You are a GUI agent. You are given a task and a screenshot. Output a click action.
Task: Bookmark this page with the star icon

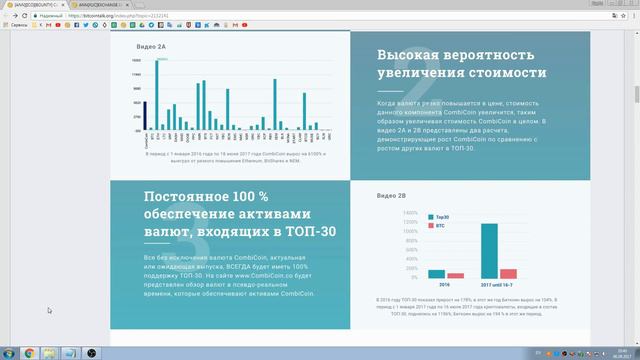623,16
